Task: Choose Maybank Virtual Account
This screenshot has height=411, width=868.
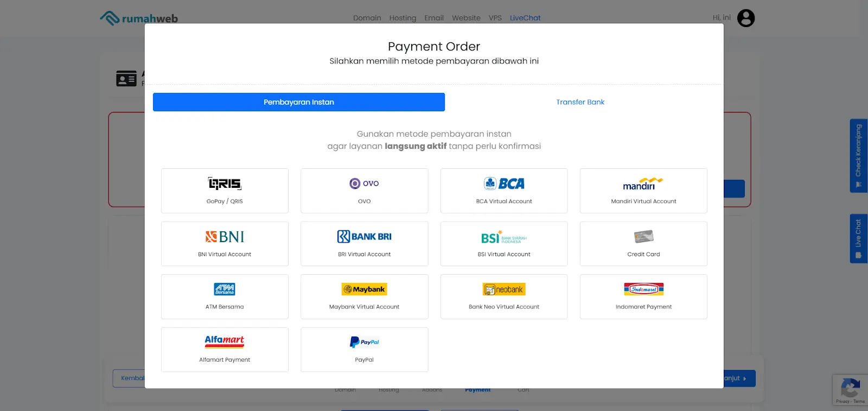Action: (x=364, y=296)
